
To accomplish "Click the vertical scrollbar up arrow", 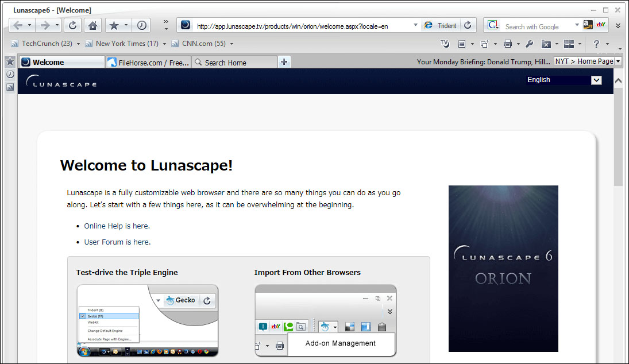I will pyautogui.click(x=618, y=80).
